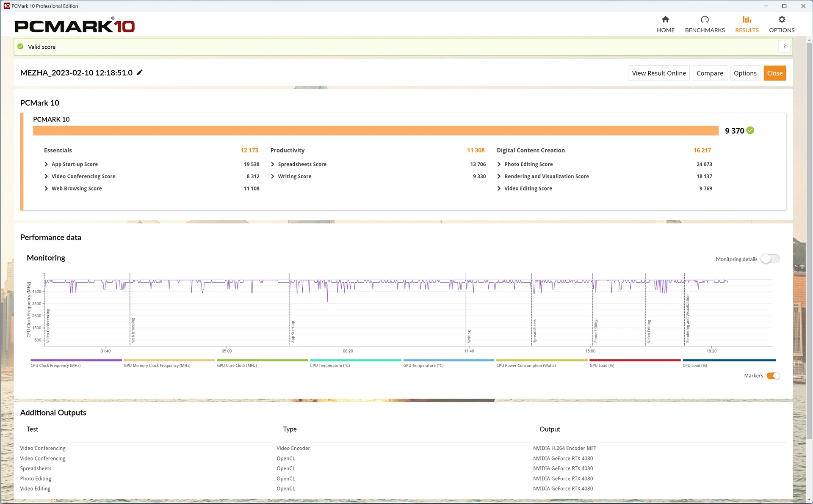The image size is (813, 504).
Task: Click the Video Encoder type cell
Action: (x=293, y=448)
